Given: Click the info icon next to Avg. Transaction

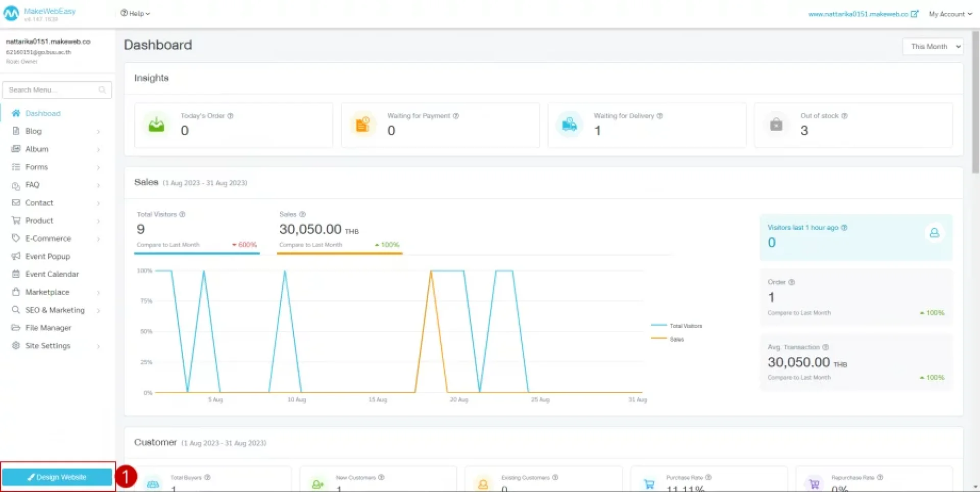Looking at the screenshot, I should [825, 347].
